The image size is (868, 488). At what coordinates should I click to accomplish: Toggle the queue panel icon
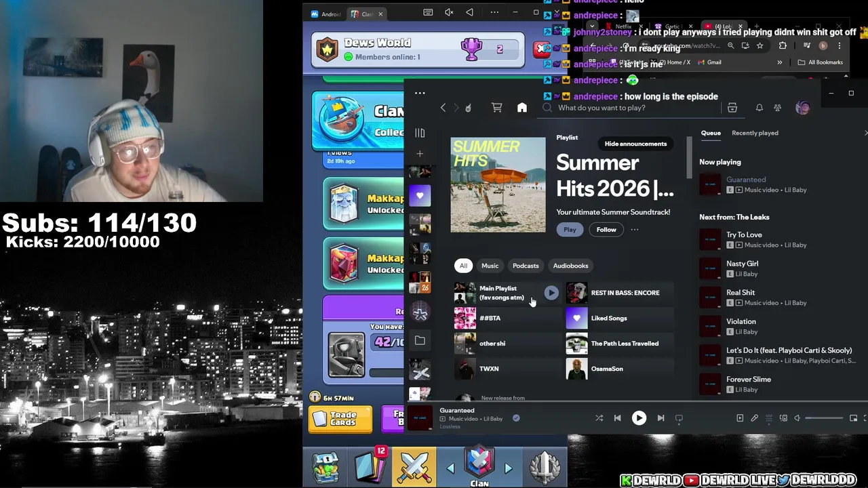point(768,418)
